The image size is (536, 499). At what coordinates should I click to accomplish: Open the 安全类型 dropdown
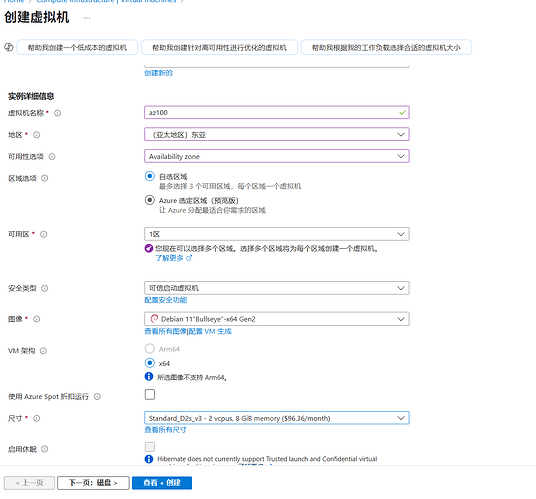click(277, 288)
